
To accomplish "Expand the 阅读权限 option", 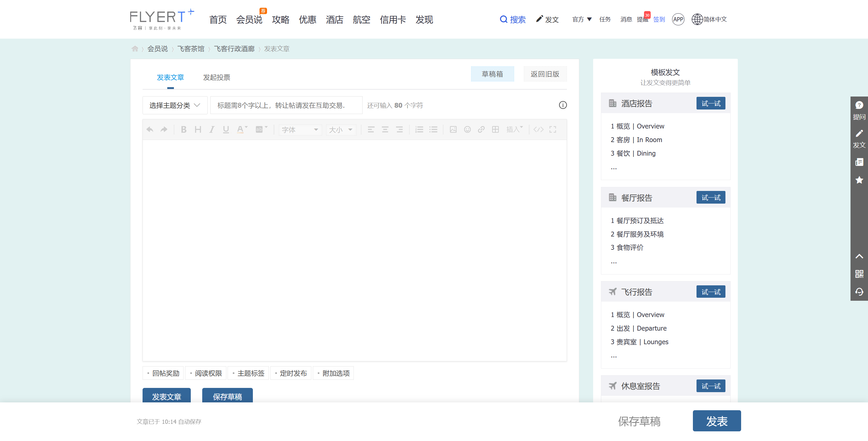I will pyautogui.click(x=206, y=373).
